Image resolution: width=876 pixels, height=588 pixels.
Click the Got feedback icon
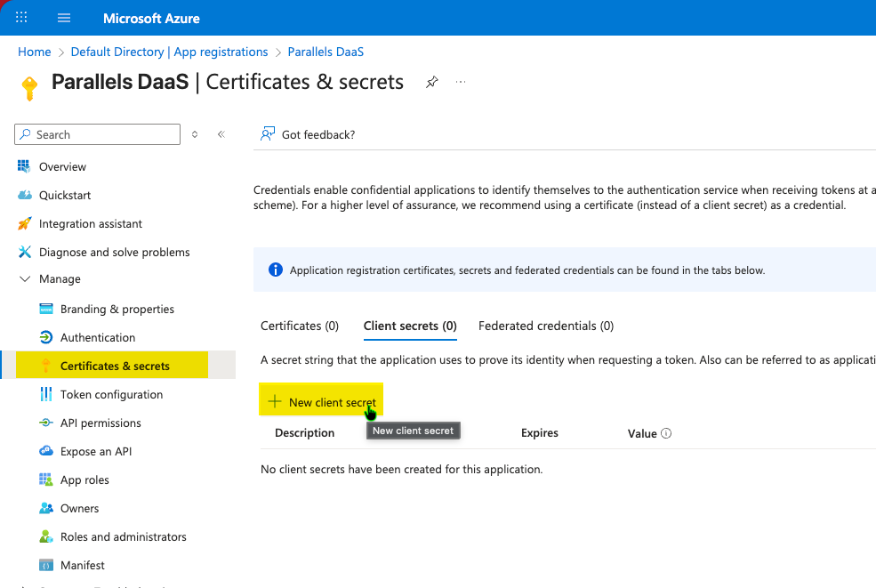[267, 134]
